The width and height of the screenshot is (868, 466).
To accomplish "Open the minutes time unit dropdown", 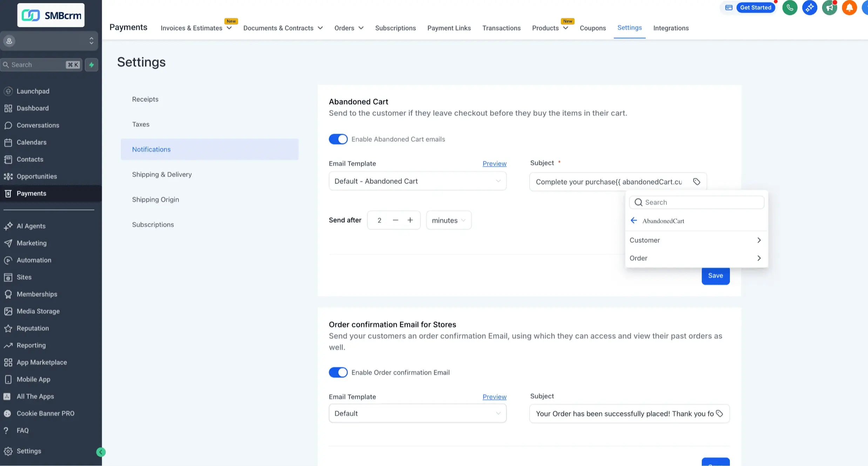I will (449, 220).
